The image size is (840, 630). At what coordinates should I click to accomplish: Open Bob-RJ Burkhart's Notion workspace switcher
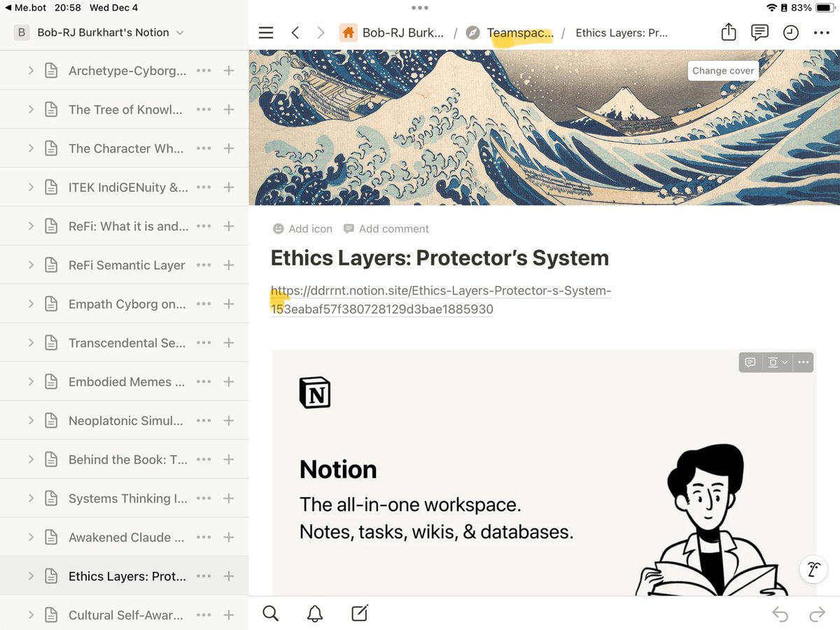(99, 32)
